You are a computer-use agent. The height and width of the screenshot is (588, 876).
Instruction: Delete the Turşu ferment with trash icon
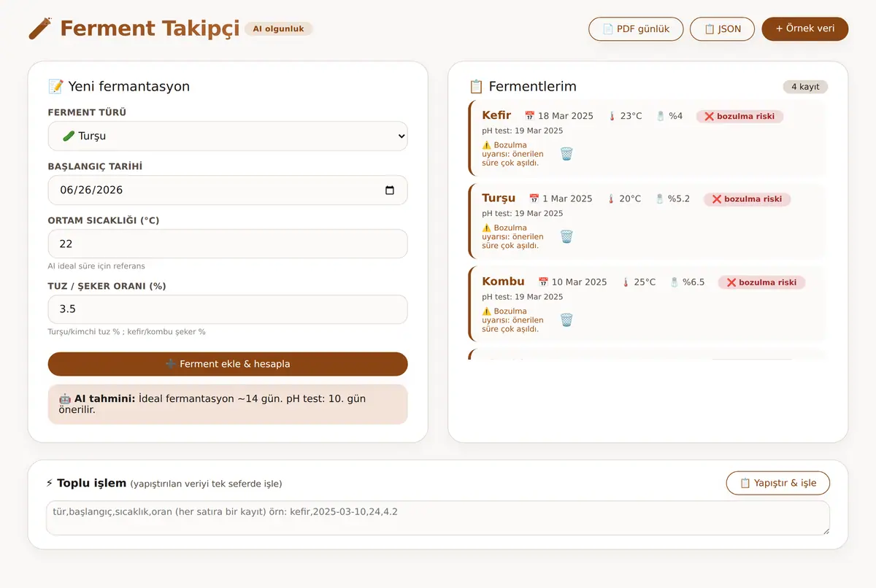(x=566, y=236)
